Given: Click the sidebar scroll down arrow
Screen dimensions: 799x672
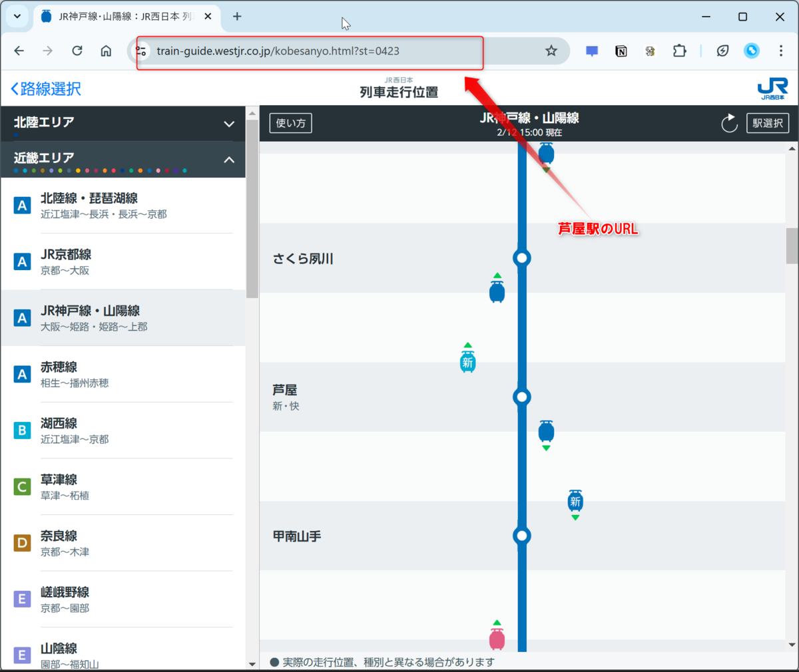Looking at the screenshot, I should point(252,663).
